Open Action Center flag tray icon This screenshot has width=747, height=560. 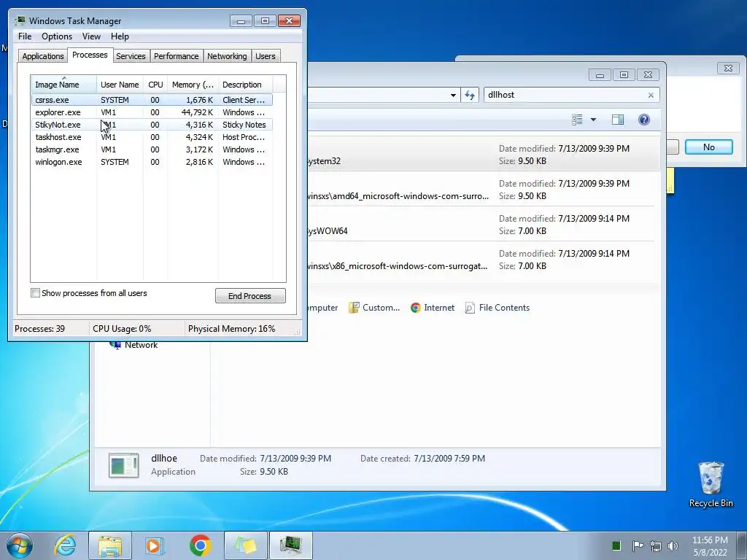click(x=638, y=545)
